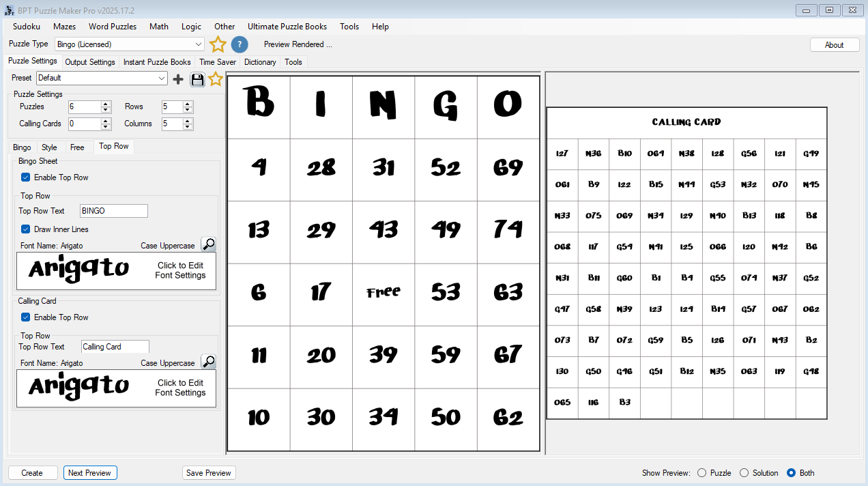Disable Enable Top Row under Bingo Sheet
This screenshot has height=486, width=868.
coord(25,177)
